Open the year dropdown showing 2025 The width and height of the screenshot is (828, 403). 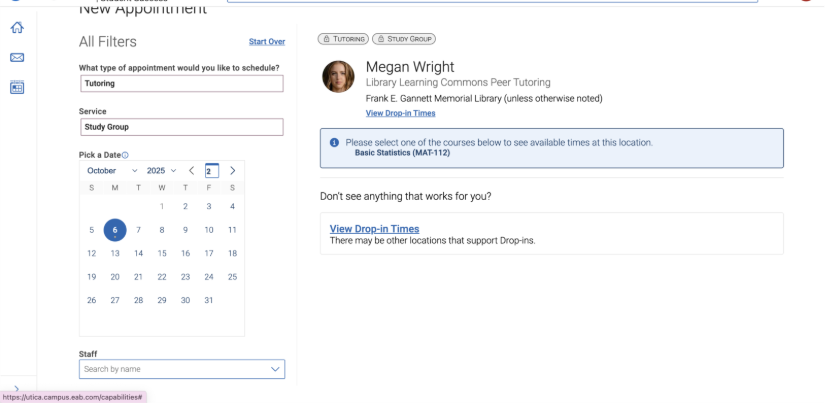point(161,171)
